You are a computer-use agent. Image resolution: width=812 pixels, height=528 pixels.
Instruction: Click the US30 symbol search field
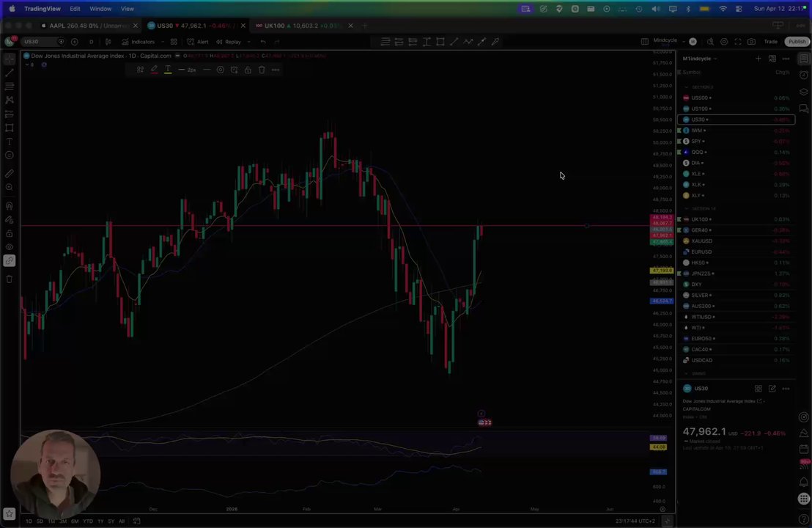[x=43, y=42]
